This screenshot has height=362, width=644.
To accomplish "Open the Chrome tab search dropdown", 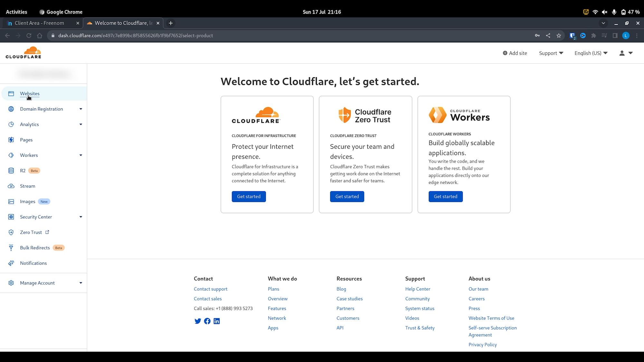I will pyautogui.click(x=603, y=23).
